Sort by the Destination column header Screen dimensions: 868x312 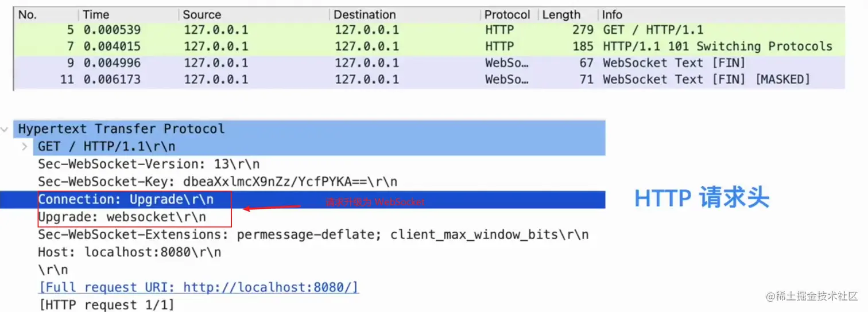click(405, 15)
